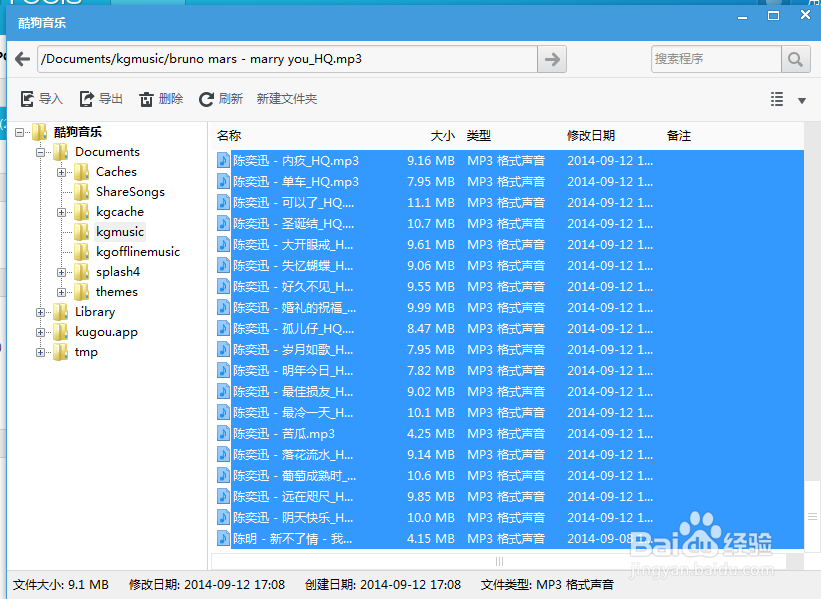Click the 11.1 MB size cell
The width and height of the screenshot is (821, 599).
point(430,203)
